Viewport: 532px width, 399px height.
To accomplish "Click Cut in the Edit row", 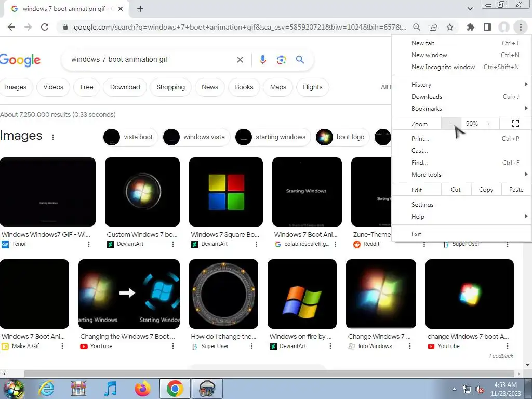I will click(456, 190).
